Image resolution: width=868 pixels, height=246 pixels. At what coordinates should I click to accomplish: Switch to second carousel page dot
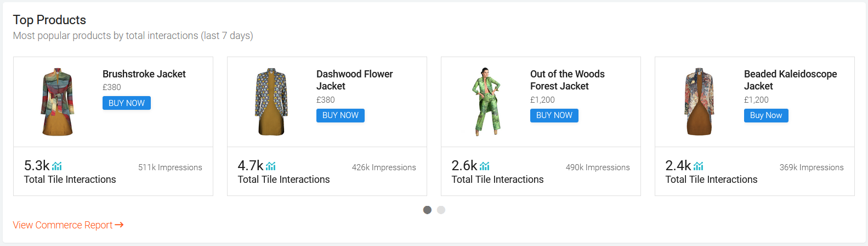441,210
